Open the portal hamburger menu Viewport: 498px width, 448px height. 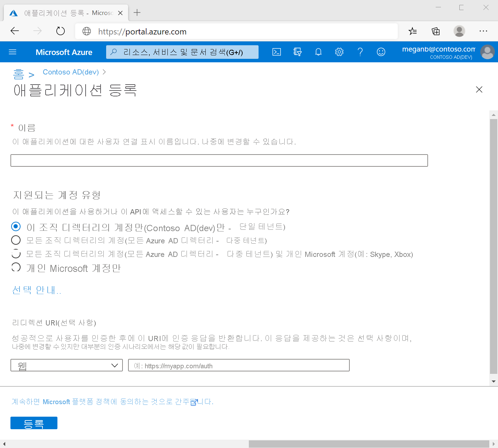13,52
